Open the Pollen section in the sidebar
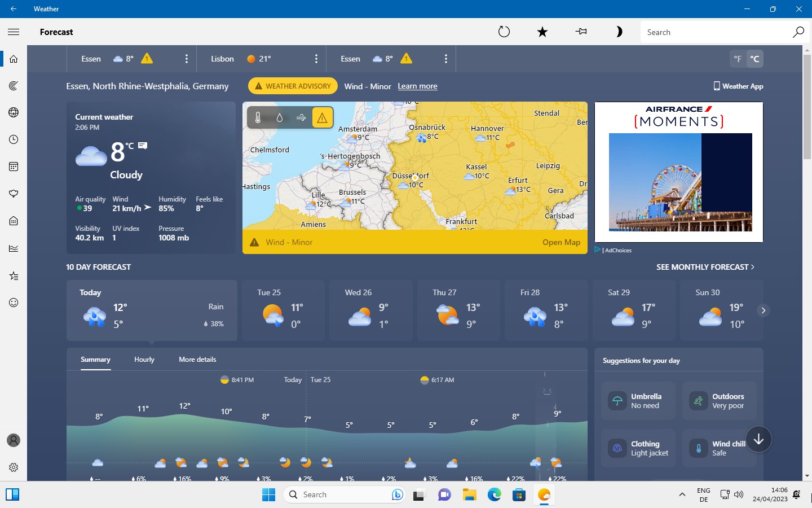 point(14,194)
